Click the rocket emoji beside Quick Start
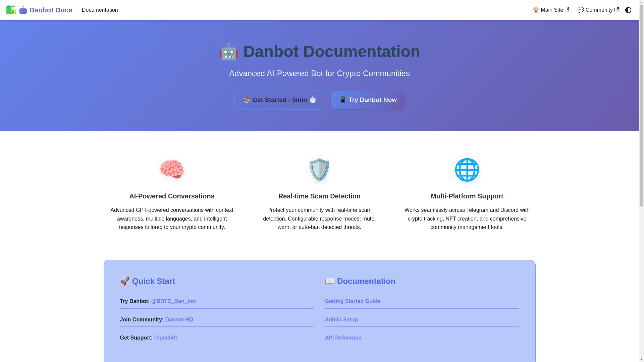Viewport: 644px width, 362px height. 125,281
